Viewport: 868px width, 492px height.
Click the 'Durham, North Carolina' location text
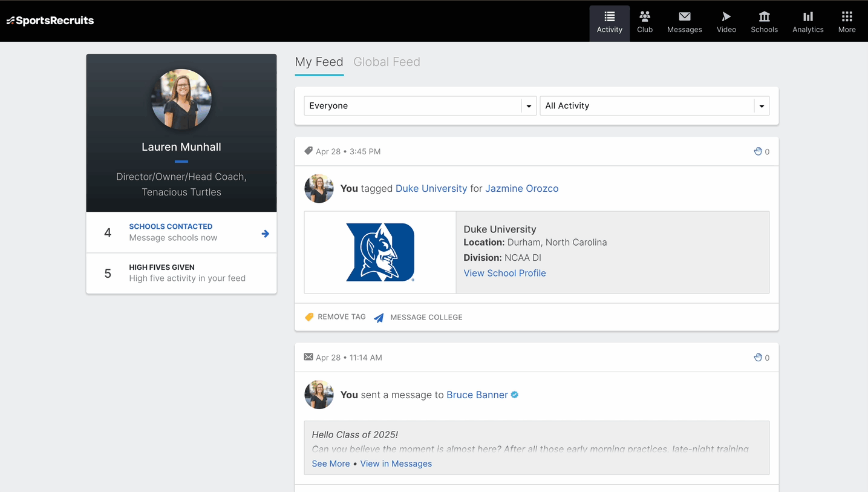(x=557, y=242)
